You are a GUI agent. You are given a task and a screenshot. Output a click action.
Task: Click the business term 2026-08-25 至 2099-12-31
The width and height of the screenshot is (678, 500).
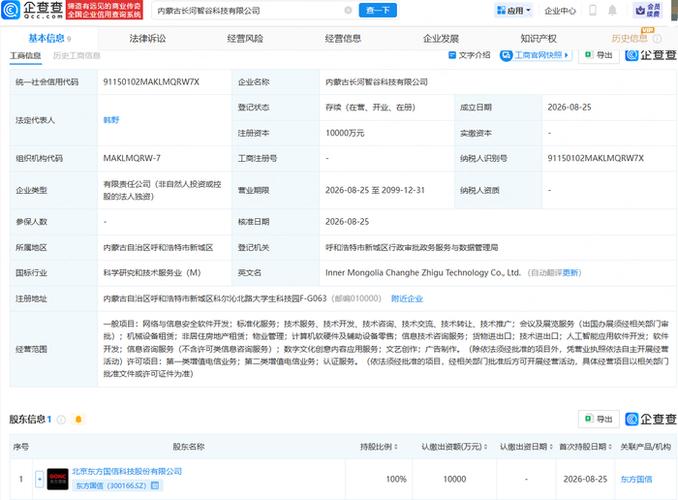375,190
